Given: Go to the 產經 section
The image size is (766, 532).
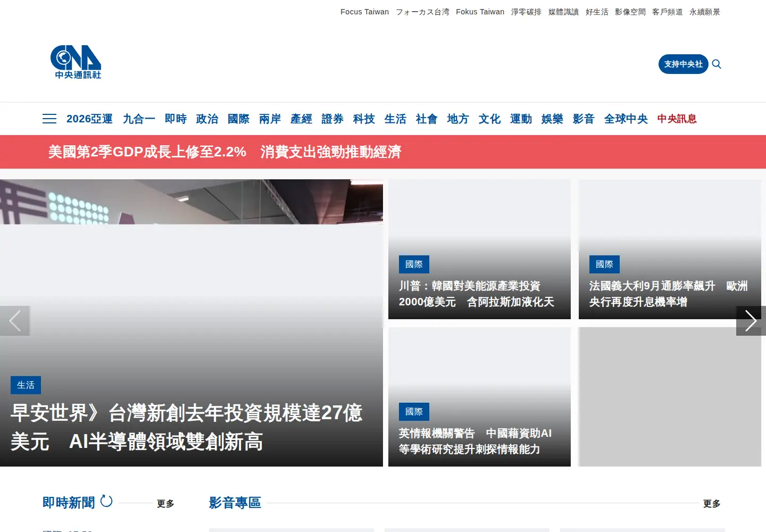Looking at the screenshot, I should (x=301, y=119).
